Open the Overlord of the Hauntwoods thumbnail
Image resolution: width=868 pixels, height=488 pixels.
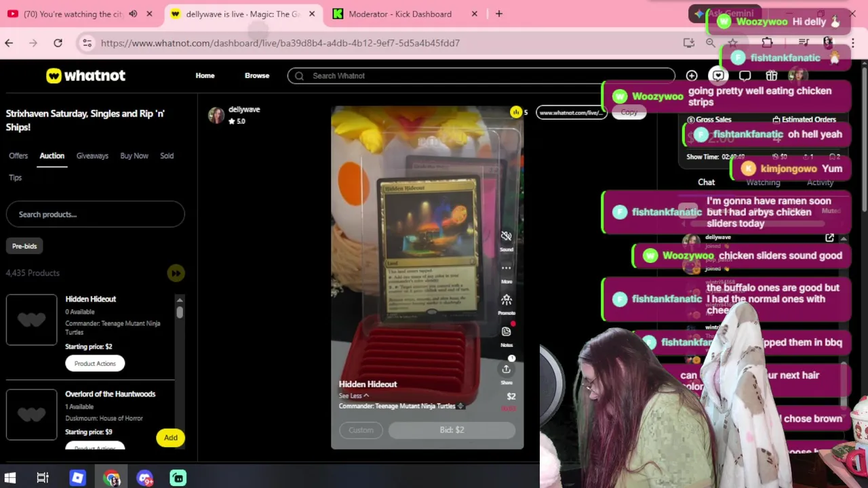click(x=32, y=414)
